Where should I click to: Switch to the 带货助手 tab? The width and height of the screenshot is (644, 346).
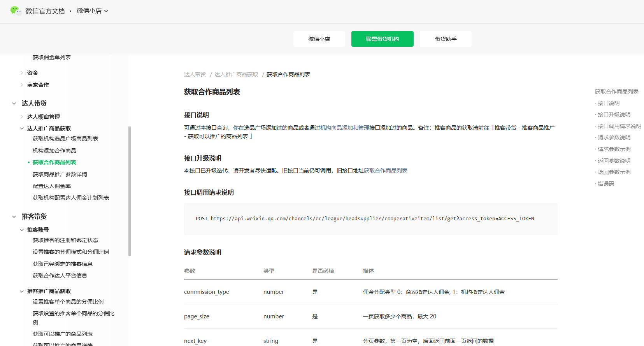446,39
